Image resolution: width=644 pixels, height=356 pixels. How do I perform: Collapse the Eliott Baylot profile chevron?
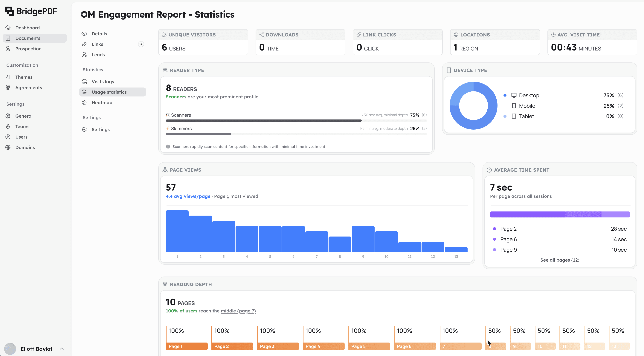(x=62, y=349)
